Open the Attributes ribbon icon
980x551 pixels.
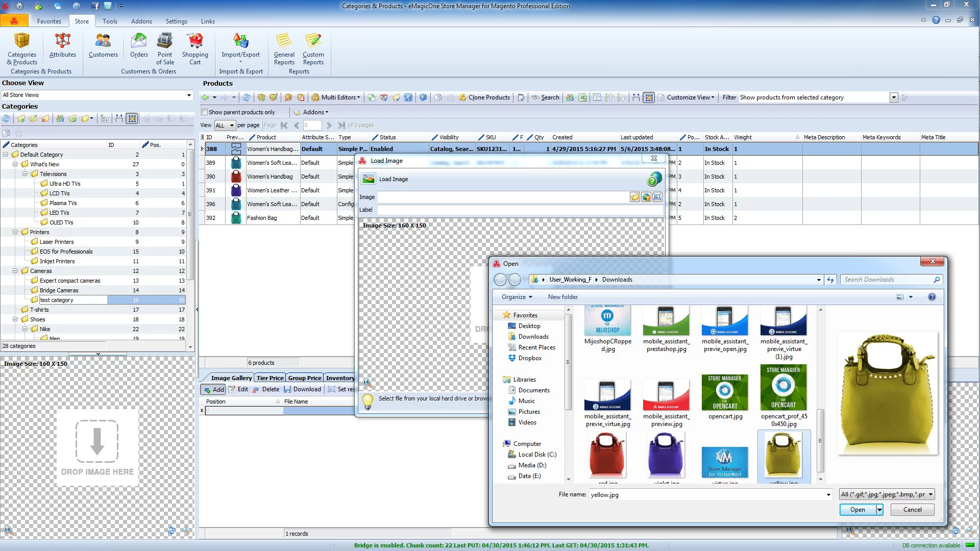(x=62, y=45)
